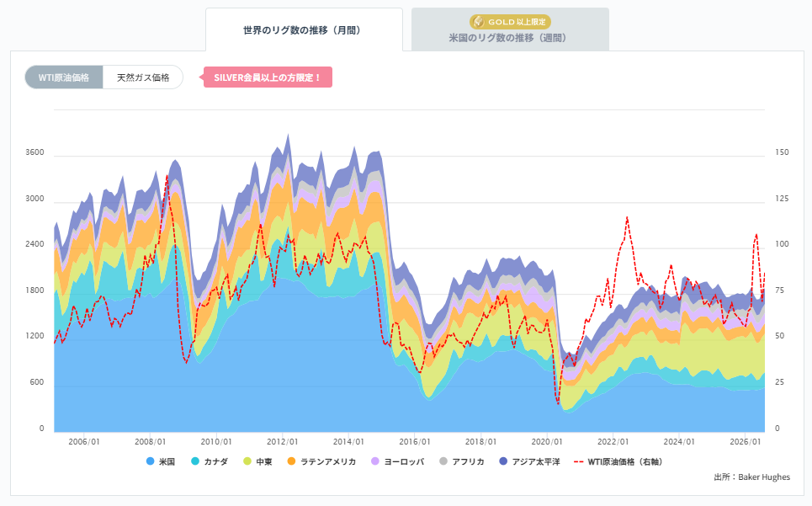Click the 2006/01 x-axis label
The image size is (812, 506).
pos(84,442)
